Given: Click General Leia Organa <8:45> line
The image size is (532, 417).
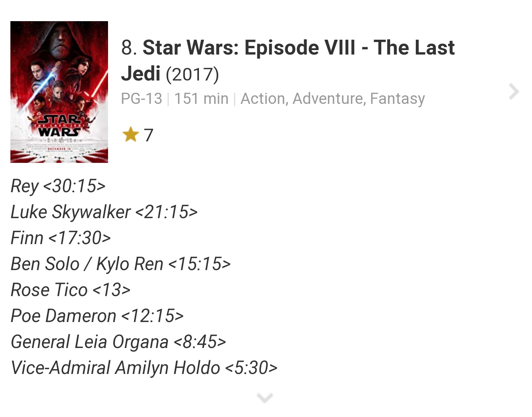Looking at the screenshot, I should [x=118, y=342].
